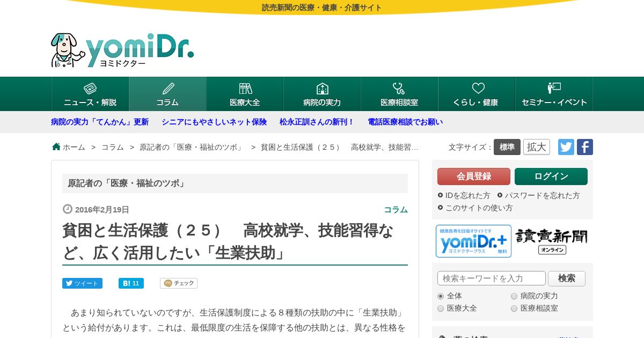The image size is (644, 338).
Task: Click the ツイート button
Action: pos(82,283)
